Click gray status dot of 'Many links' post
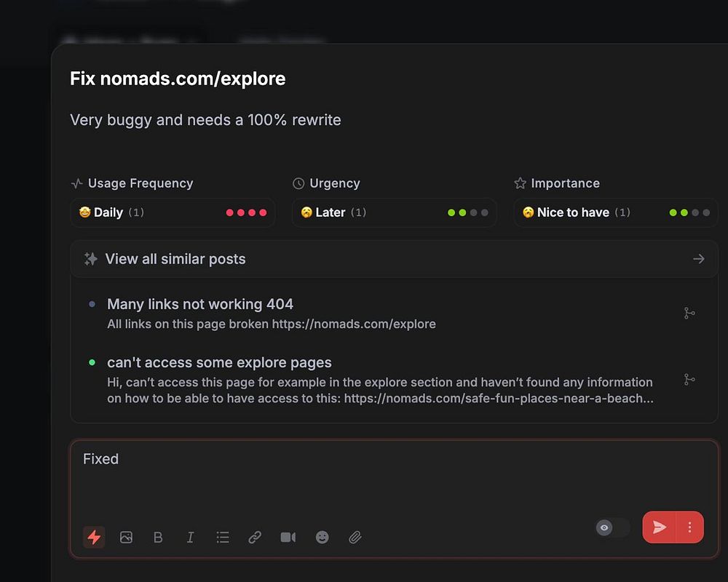The width and height of the screenshot is (728, 582). (x=92, y=304)
